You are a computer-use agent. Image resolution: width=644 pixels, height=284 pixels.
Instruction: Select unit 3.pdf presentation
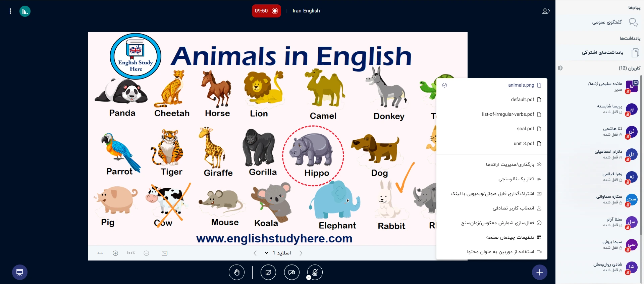[x=492, y=144]
